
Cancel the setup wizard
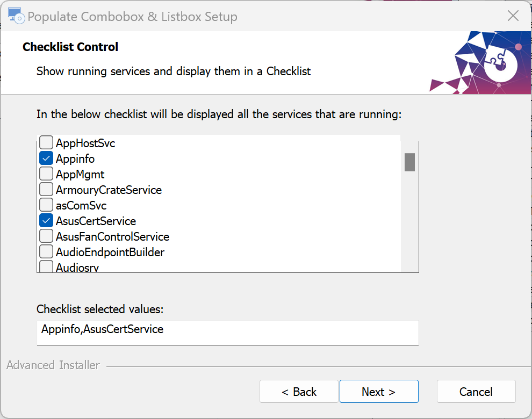point(476,392)
